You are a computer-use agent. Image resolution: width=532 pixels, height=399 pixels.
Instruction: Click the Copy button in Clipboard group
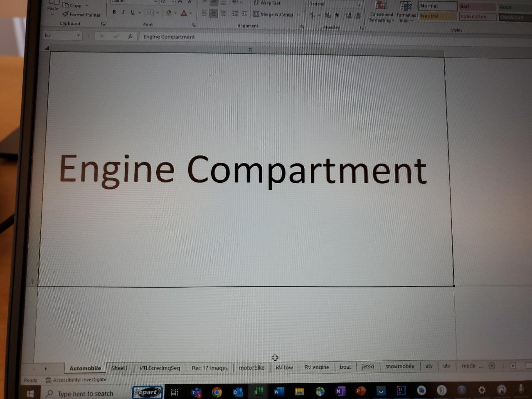point(72,5)
